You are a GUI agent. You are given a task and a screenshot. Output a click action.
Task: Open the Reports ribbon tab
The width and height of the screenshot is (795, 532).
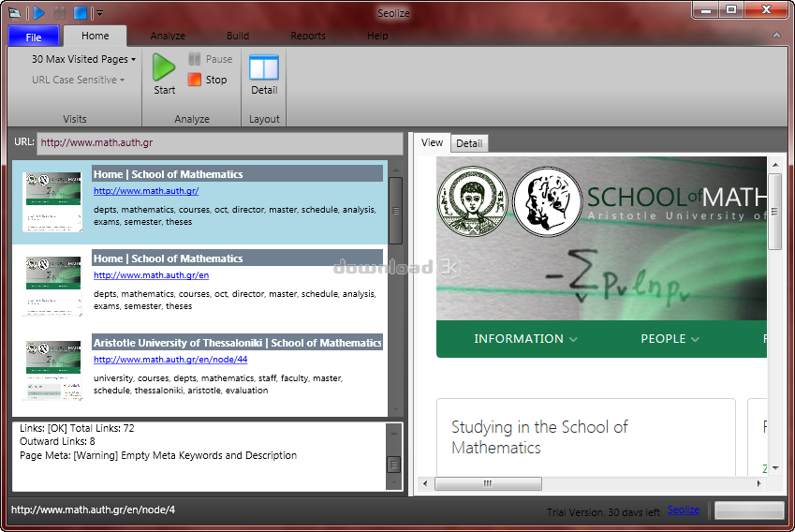click(x=308, y=36)
